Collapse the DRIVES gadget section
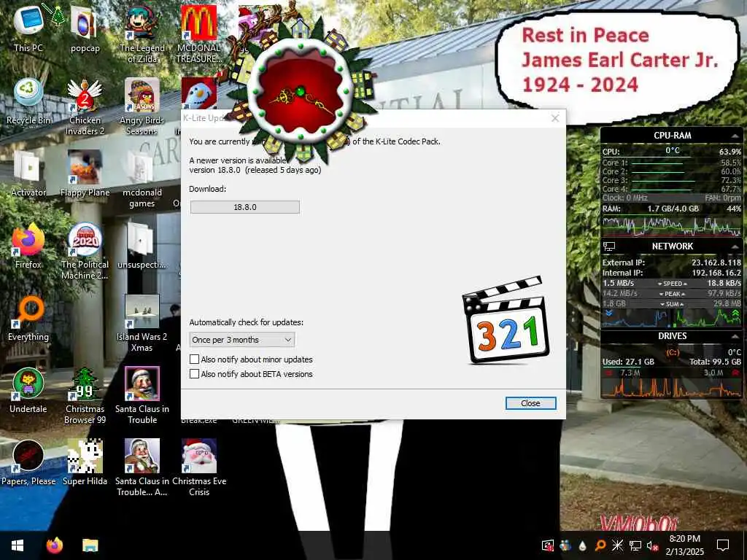 (735, 336)
